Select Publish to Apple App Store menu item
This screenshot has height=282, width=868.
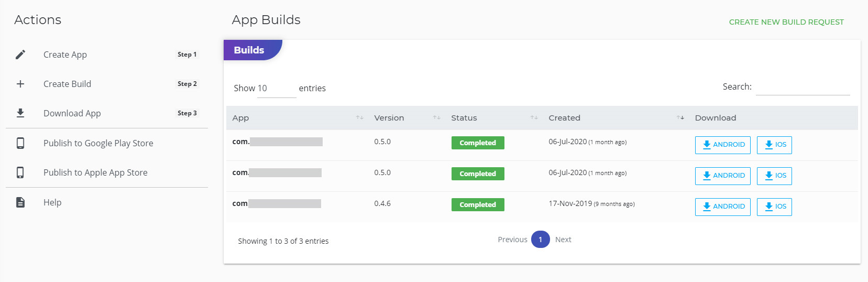[95, 172]
